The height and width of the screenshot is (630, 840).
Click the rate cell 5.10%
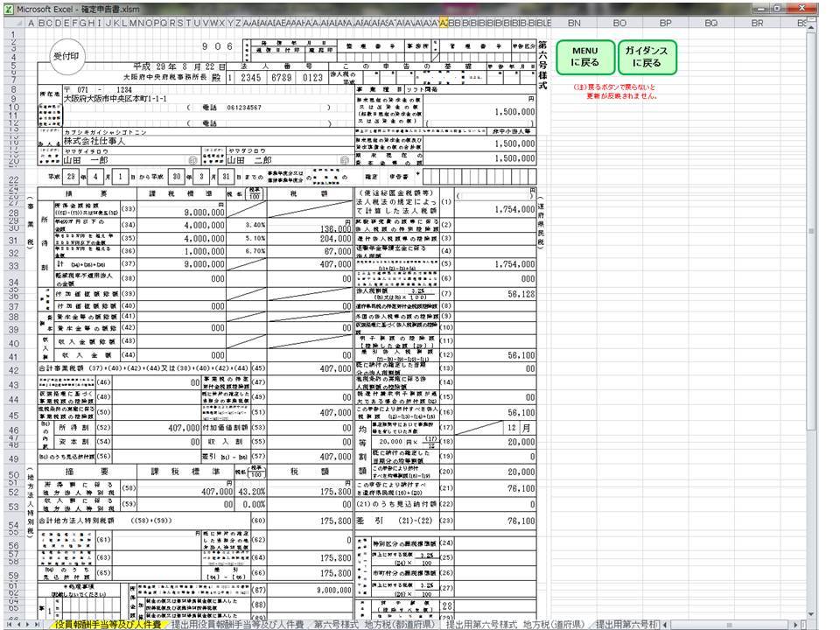tap(255, 238)
